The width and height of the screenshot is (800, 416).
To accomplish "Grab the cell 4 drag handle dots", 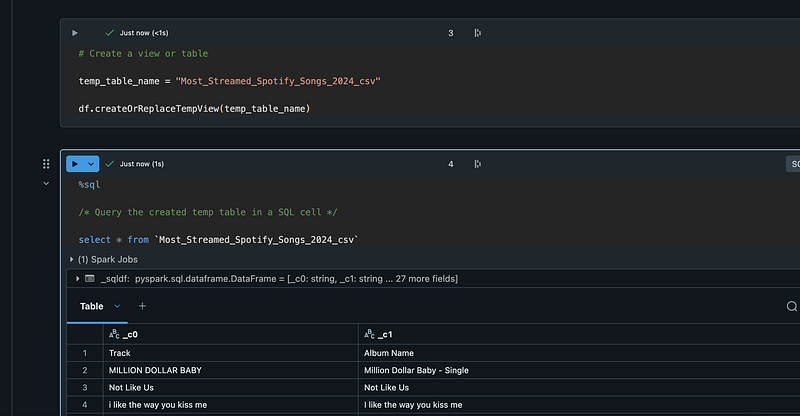I will (46, 164).
